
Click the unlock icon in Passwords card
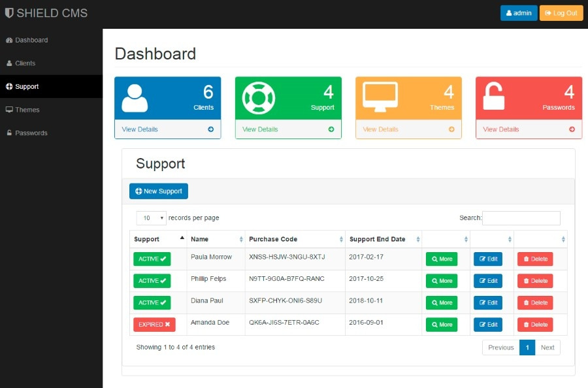tap(493, 96)
